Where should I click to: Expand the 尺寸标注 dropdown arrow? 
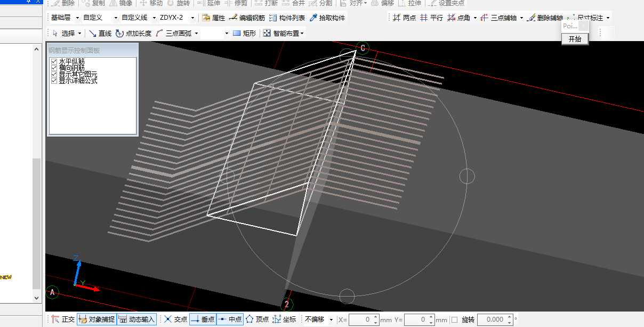(608, 18)
